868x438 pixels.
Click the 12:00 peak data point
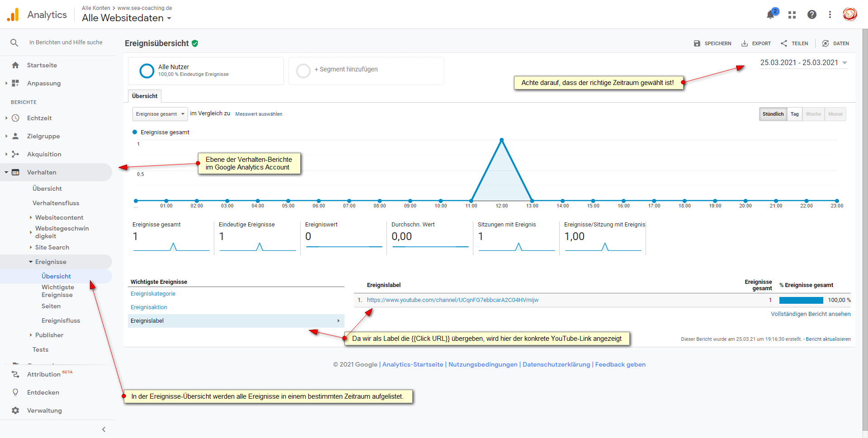point(501,140)
